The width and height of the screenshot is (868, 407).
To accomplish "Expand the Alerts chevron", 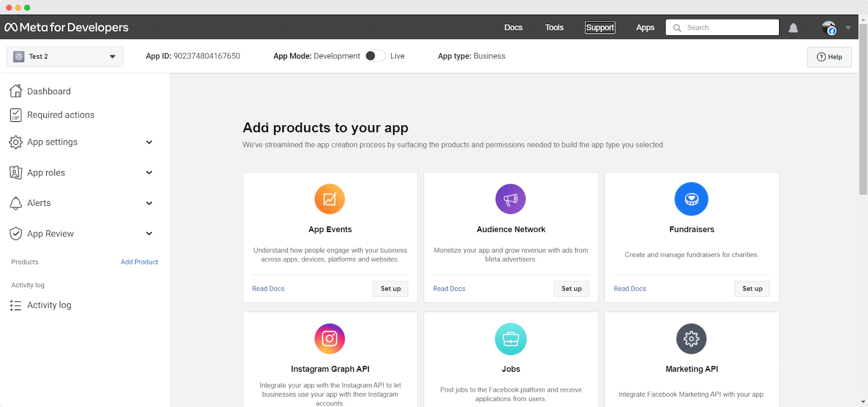I will [x=149, y=203].
